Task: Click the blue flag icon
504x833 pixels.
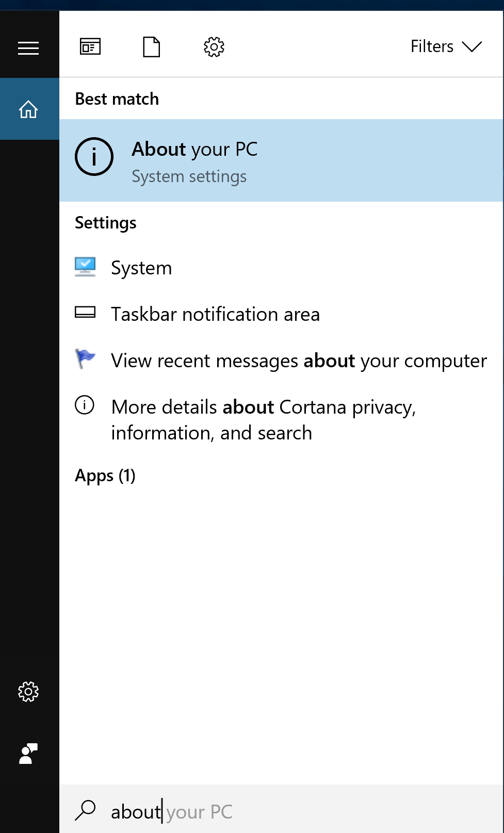Action: click(85, 358)
